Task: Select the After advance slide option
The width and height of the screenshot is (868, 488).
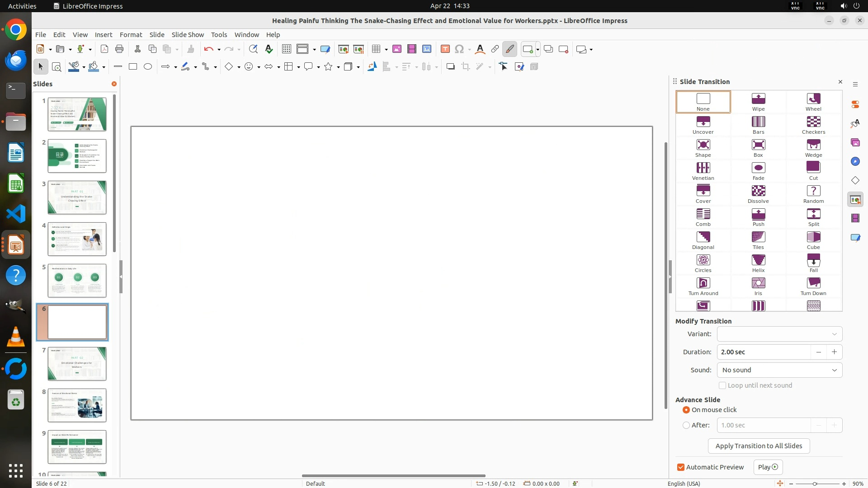Action: (686, 425)
